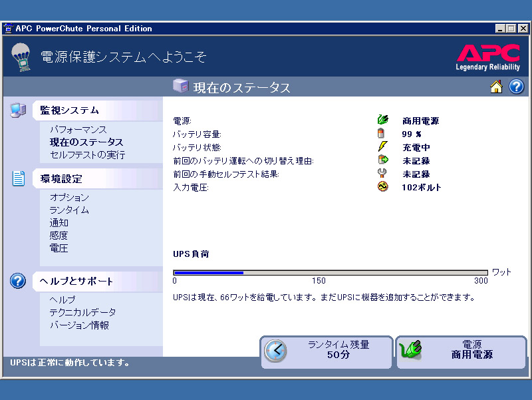Click the UPS負荷 heading
Screen dimensions: 532x400
[191, 254]
